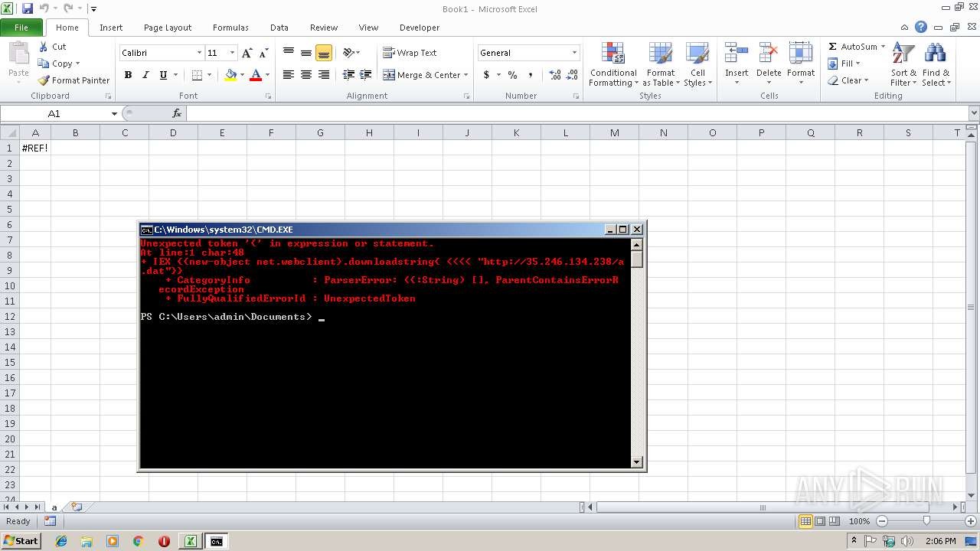Align text left in the cell
The height and width of the screenshot is (551, 980).
click(x=289, y=75)
